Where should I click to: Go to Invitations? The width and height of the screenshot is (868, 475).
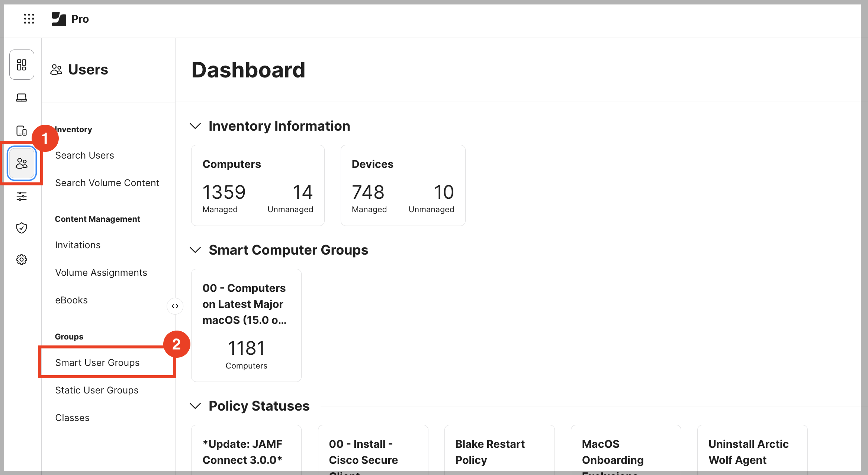click(78, 245)
